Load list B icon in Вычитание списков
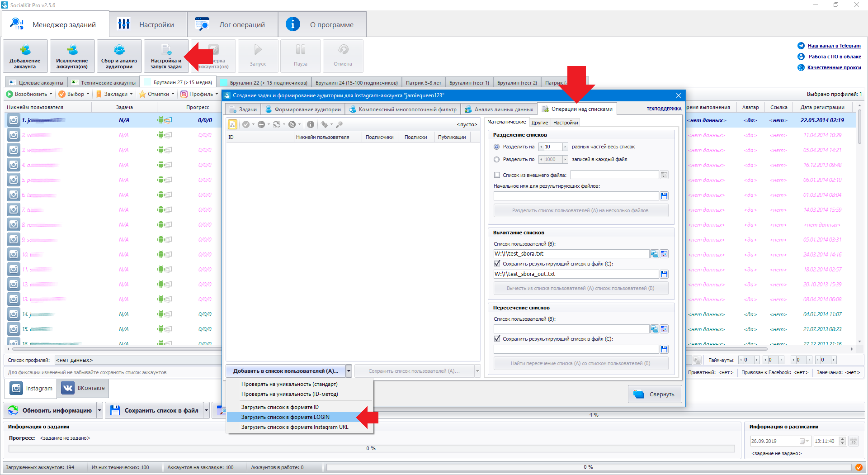This screenshot has height=475, width=868. (x=654, y=254)
